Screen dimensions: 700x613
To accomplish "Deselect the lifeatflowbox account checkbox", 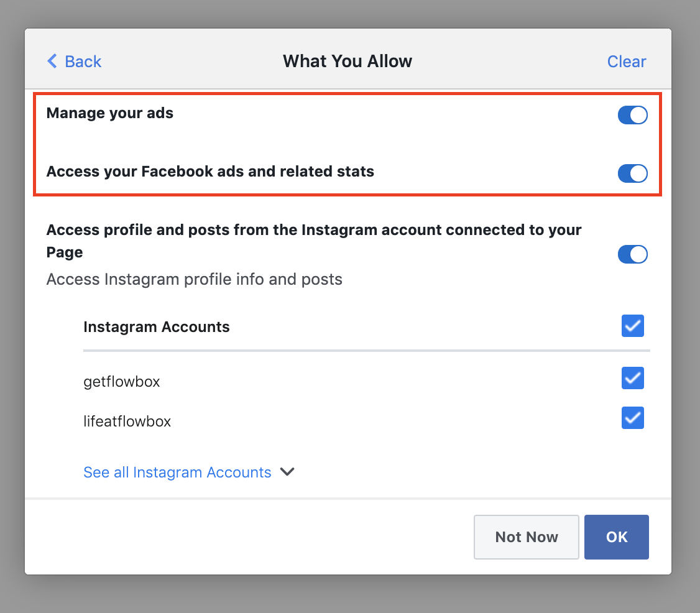I will pyautogui.click(x=632, y=418).
